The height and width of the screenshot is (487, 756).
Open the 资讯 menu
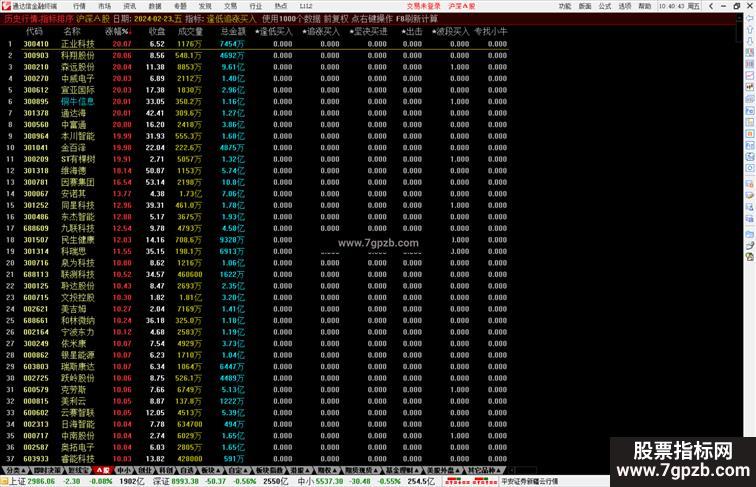[x=129, y=6]
